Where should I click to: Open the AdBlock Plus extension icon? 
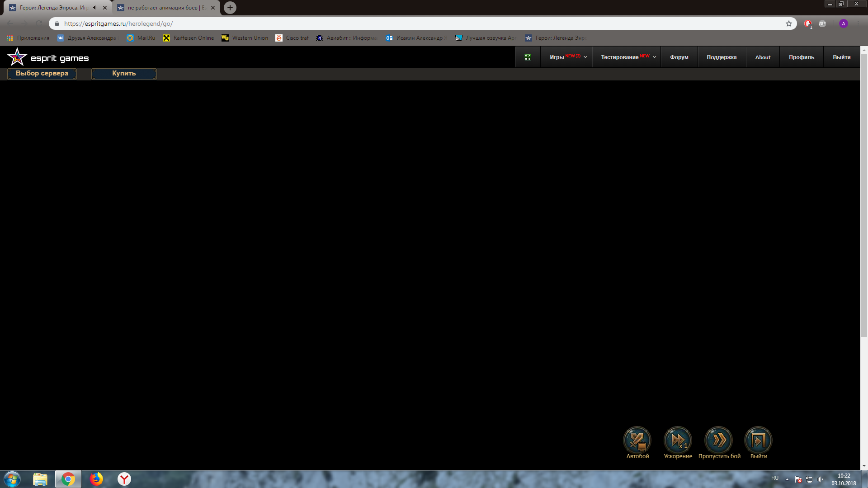[822, 23]
